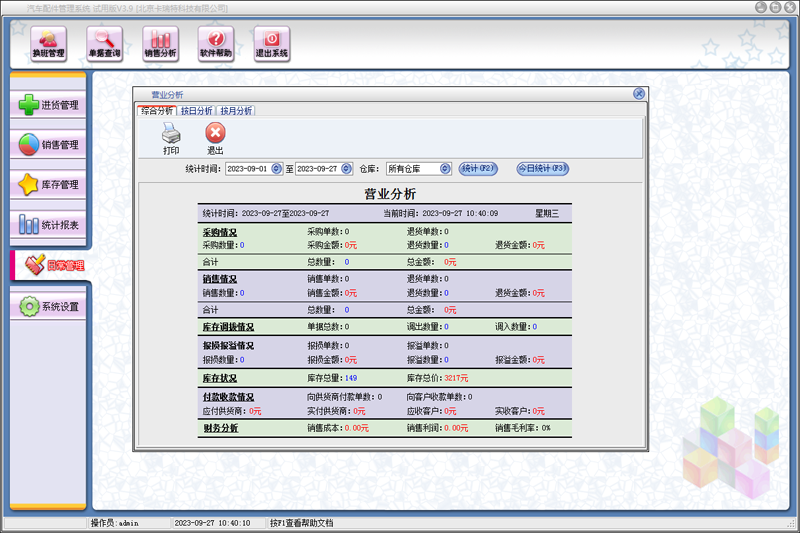This screenshot has height=533, width=800.
Task: Close the 营业分析 dialog
Action: click(639, 94)
